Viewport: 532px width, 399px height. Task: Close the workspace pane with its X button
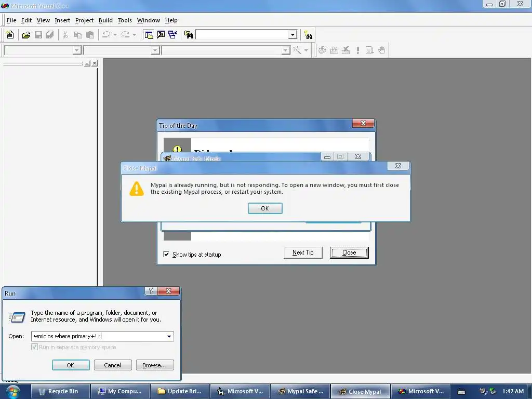(95, 63)
